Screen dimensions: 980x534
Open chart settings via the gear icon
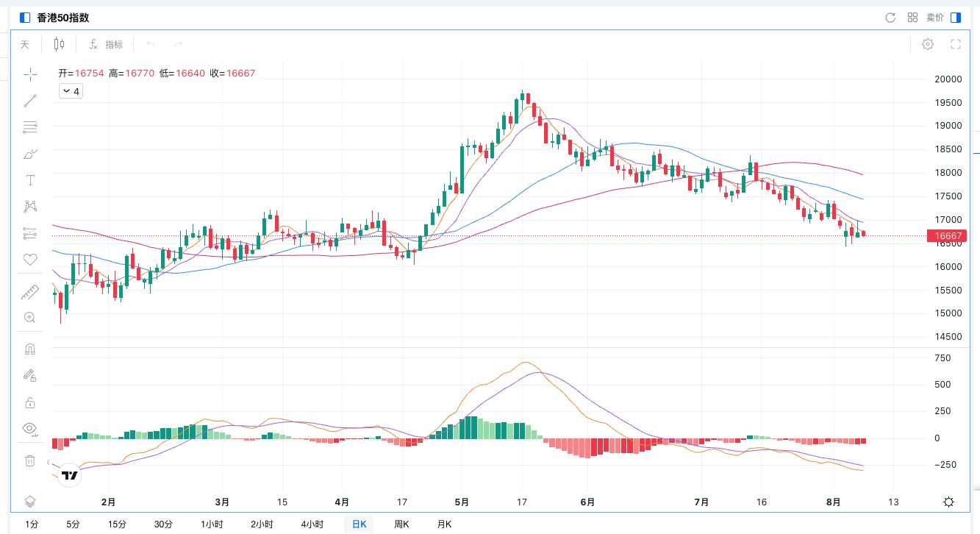point(928,45)
